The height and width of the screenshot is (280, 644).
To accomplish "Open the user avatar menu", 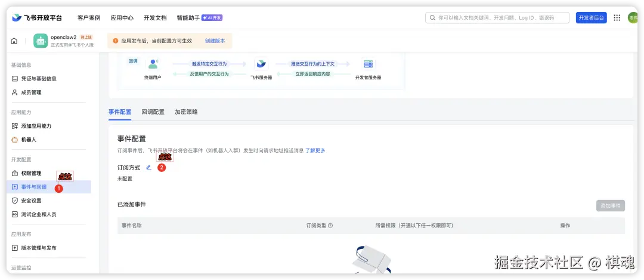I will click(633, 18).
